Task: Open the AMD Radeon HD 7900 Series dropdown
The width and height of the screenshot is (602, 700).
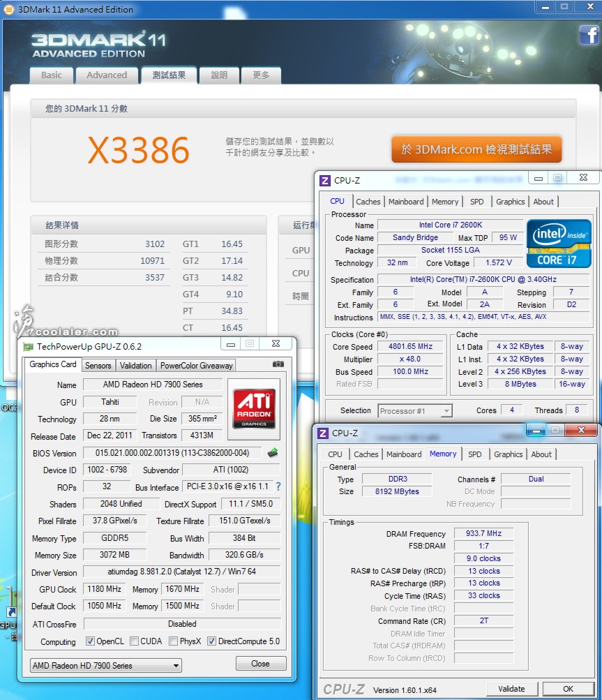Action: pos(106,665)
